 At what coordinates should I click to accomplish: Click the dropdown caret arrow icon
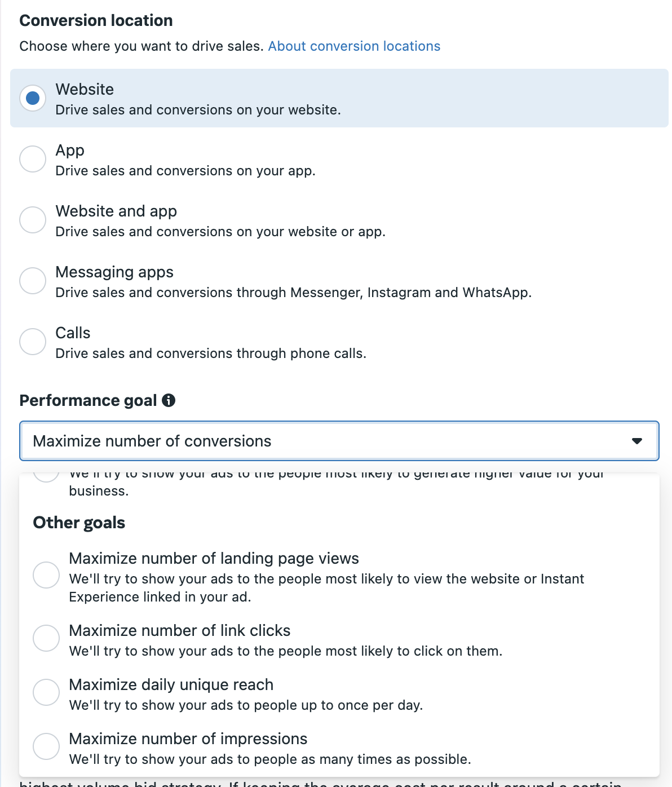click(x=637, y=441)
